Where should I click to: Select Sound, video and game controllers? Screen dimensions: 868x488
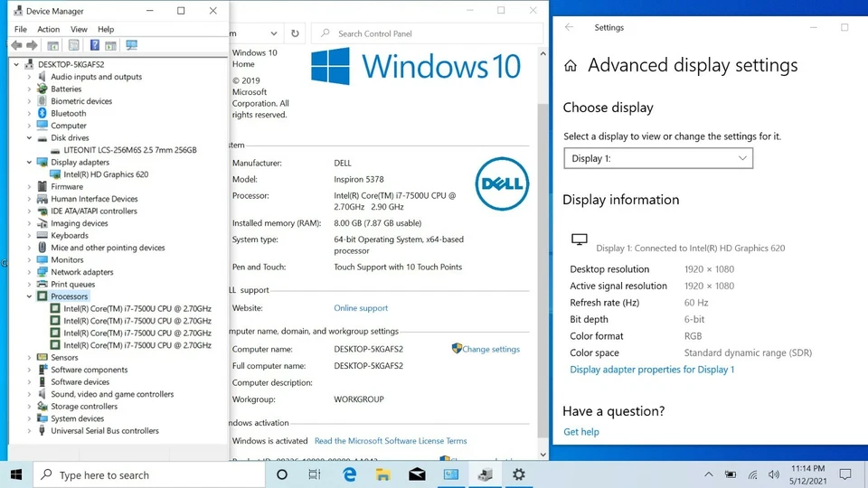tap(112, 394)
